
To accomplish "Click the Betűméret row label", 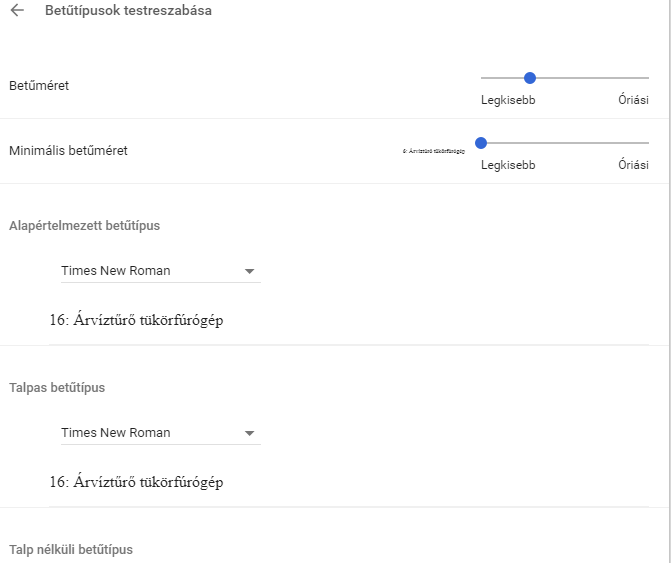I will 39,86.
